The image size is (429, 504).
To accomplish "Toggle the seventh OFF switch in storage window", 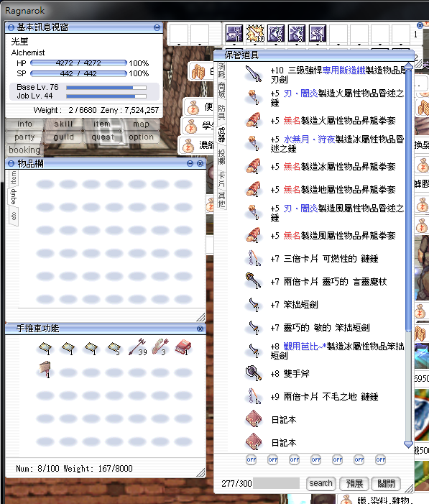I will (x=380, y=459).
